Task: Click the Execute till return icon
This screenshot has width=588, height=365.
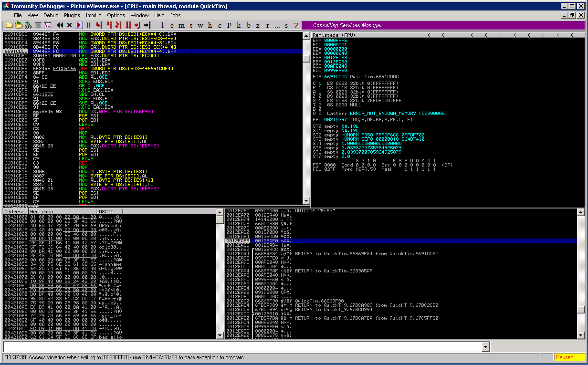Action: pos(137,25)
